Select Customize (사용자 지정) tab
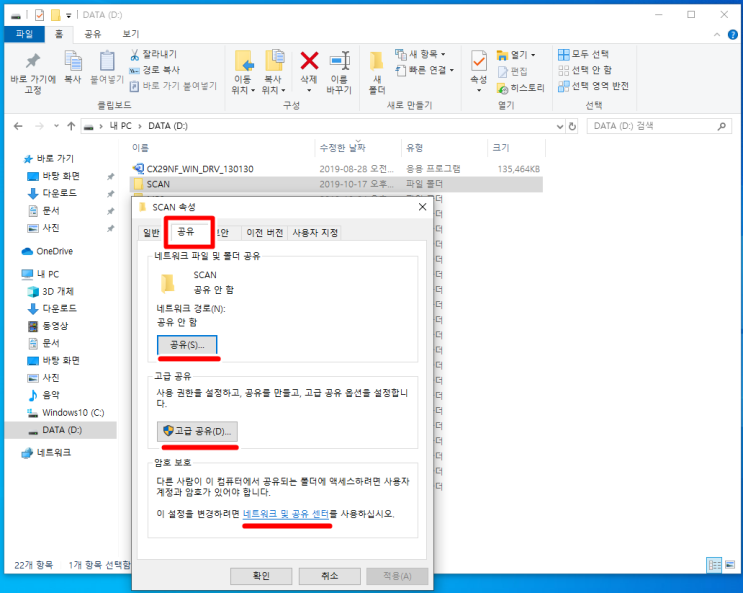The image size is (743, 593). pyautogui.click(x=315, y=233)
